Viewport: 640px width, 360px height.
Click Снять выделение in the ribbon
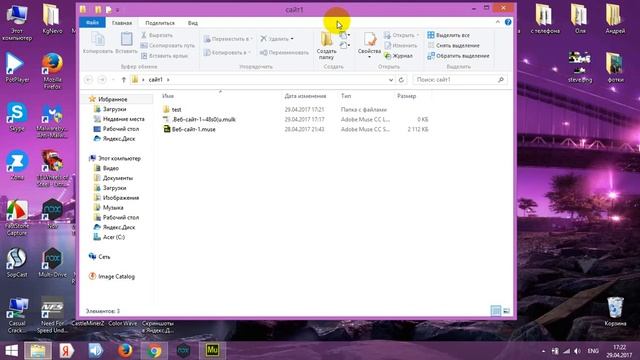pos(453,46)
